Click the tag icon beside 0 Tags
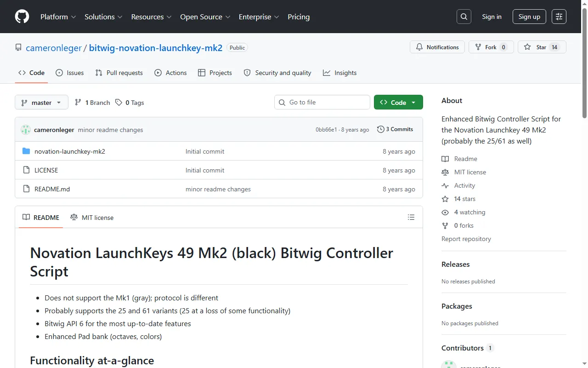Viewport: 588px width, 368px height. tap(119, 103)
